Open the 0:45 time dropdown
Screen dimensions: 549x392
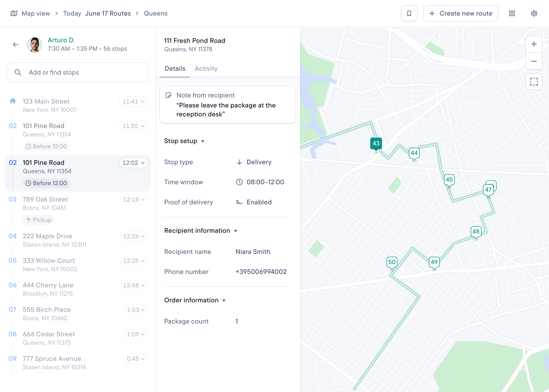point(136,359)
